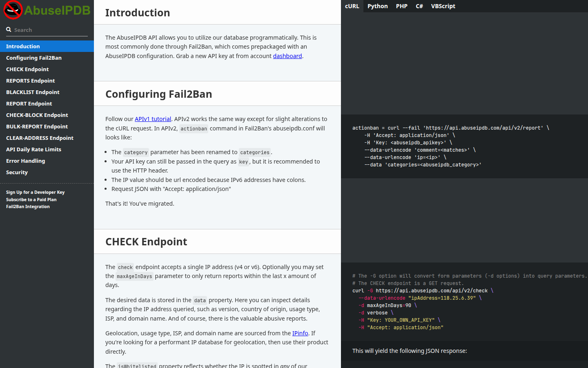Navigate to REPORTS Endpoint section
588x368 pixels.
tap(47, 81)
